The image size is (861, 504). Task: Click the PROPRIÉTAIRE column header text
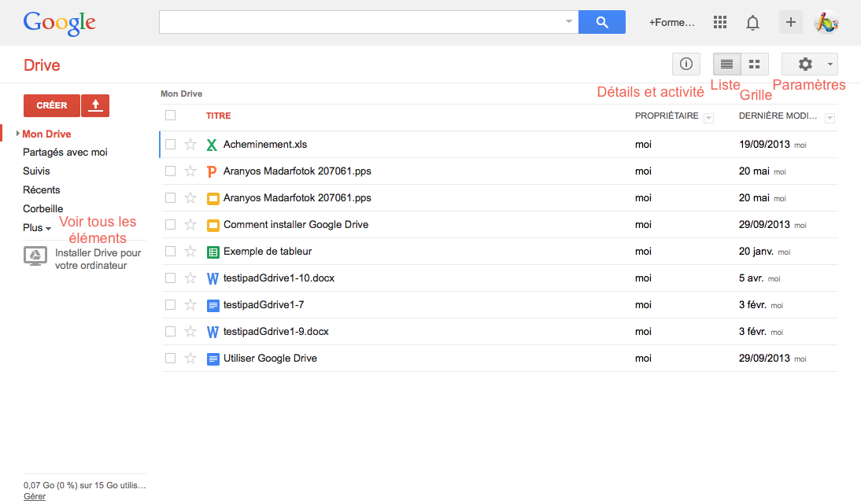pos(667,116)
